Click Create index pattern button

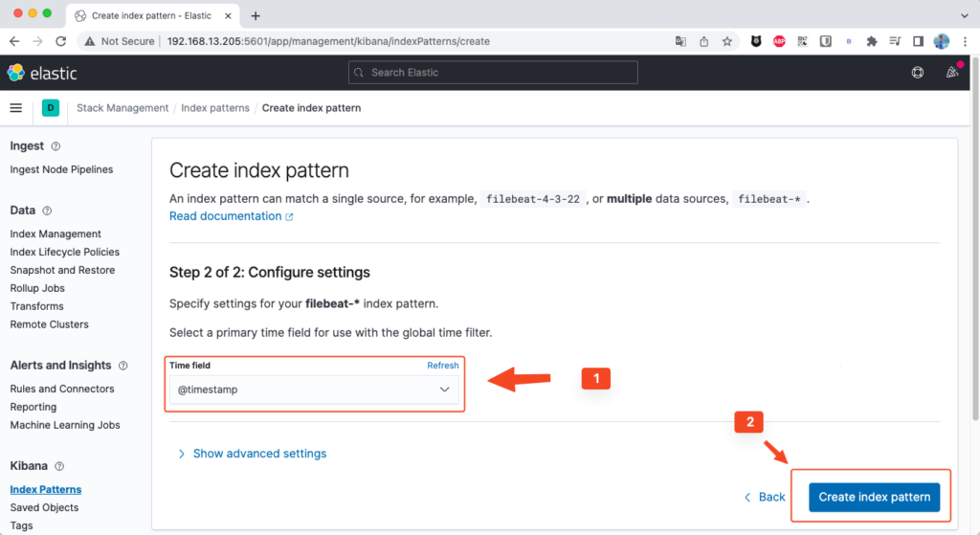(x=874, y=497)
